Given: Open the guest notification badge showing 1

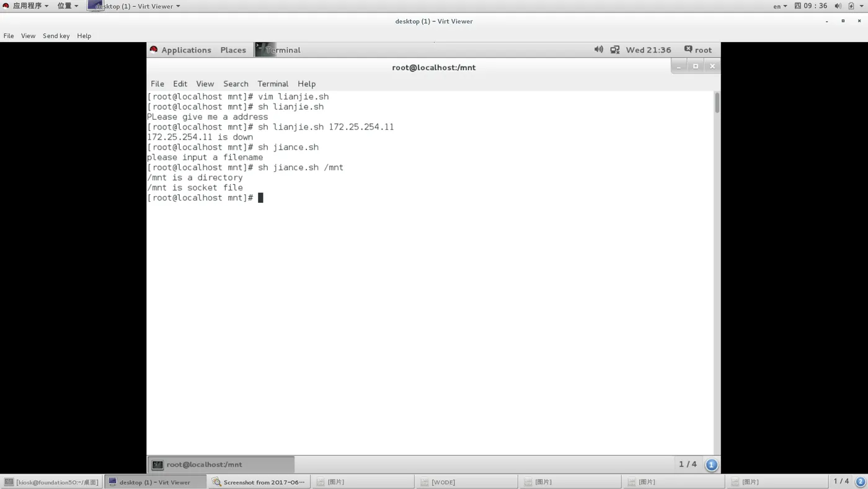Looking at the screenshot, I should coord(711,464).
